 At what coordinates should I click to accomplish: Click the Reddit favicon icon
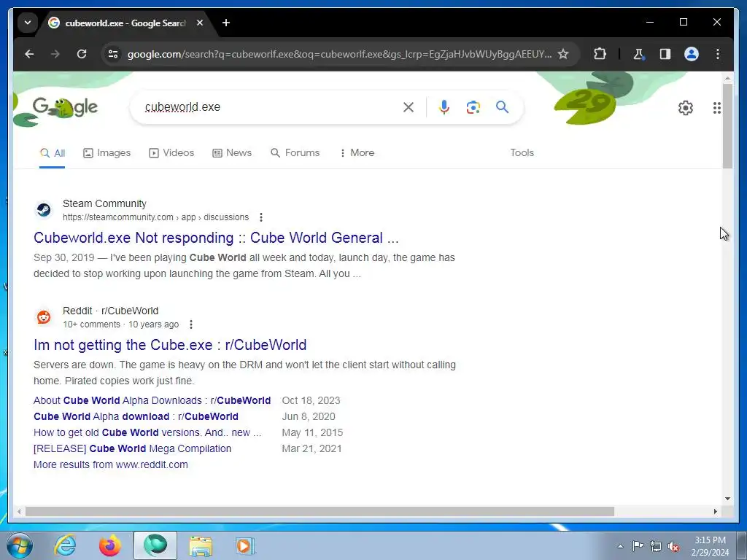44,316
